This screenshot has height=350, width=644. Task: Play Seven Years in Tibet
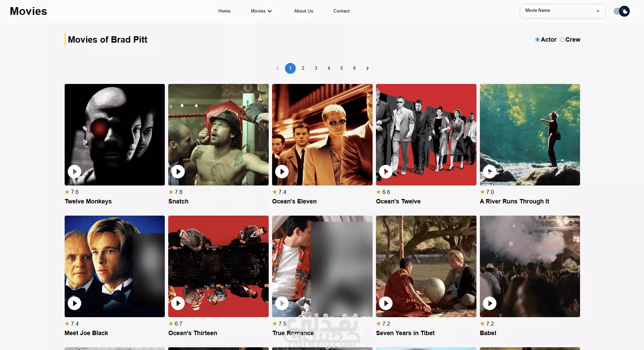pos(386,303)
